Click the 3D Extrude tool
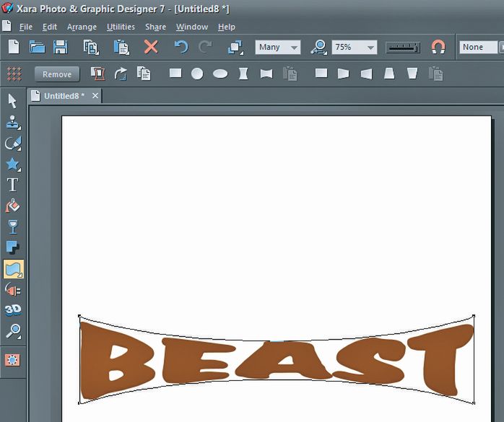 pos(12,310)
